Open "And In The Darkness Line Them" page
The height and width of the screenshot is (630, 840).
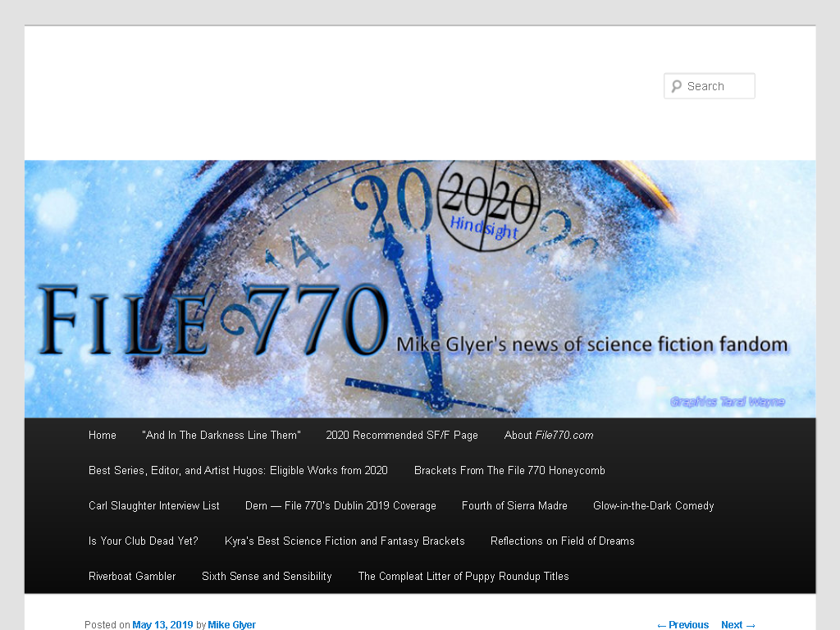(221, 436)
